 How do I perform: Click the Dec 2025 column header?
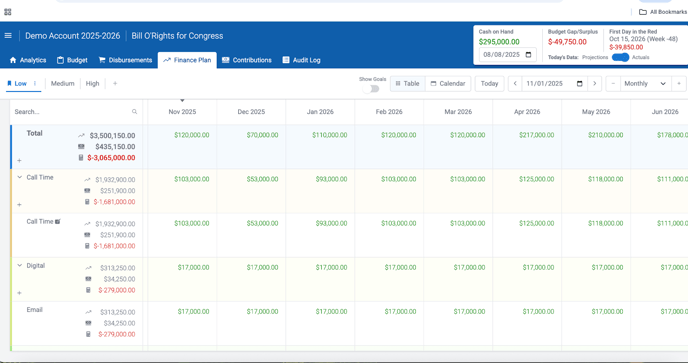tap(251, 112)
